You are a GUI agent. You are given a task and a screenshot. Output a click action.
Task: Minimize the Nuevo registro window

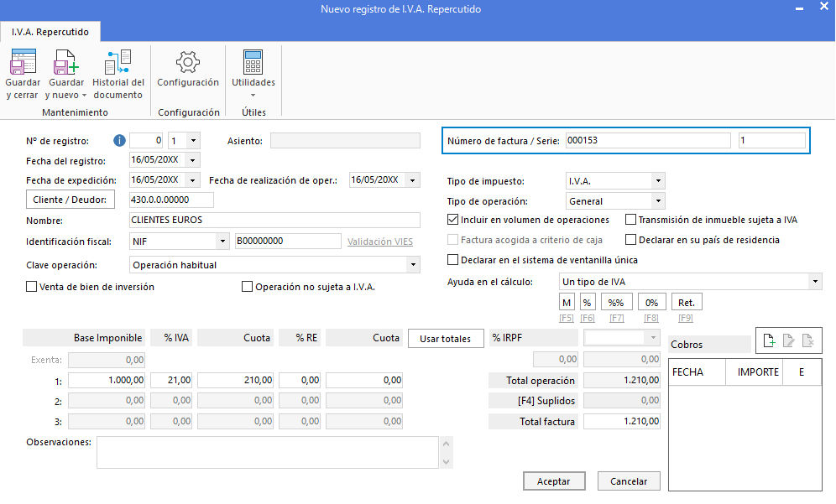pos(799,8)
